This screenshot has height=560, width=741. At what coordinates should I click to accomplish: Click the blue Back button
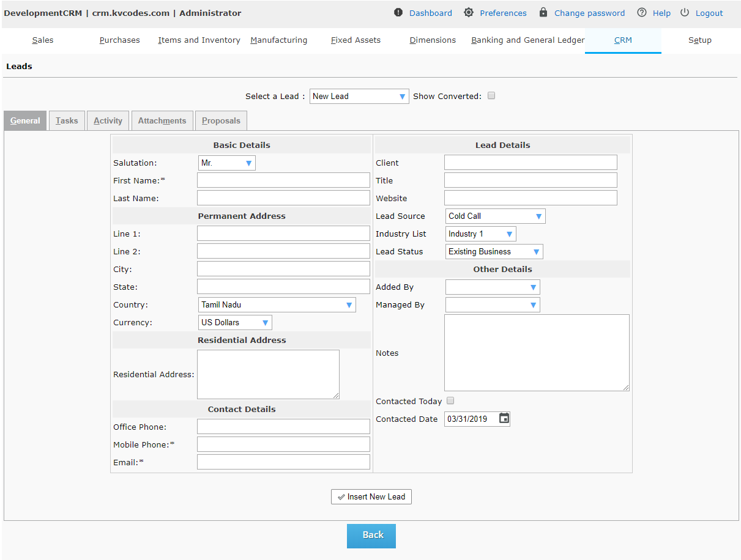[x=371, y=536]
